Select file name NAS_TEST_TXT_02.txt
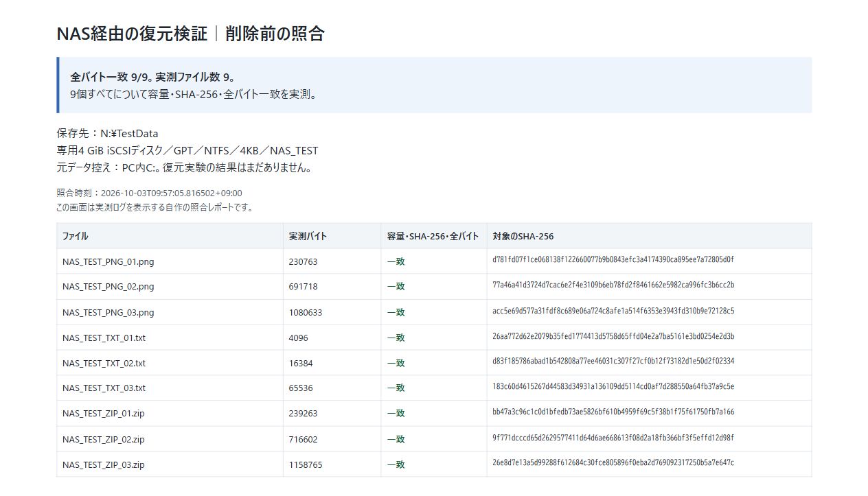The image size is (868, 496). [104, 363]
